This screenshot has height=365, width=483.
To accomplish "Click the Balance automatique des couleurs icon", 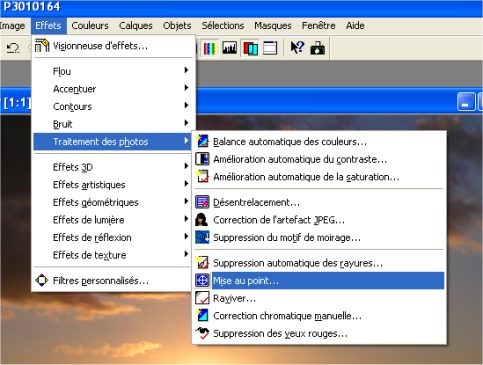I will coord(202,141).
